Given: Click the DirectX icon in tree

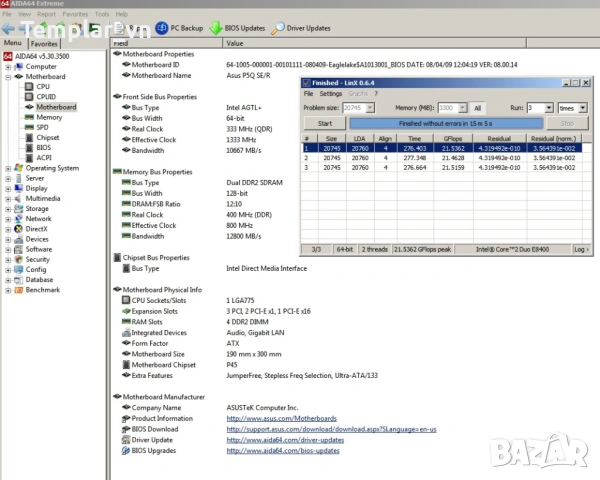Looking at the screenshot, I should pyautogui.click(x=18, y=229).
